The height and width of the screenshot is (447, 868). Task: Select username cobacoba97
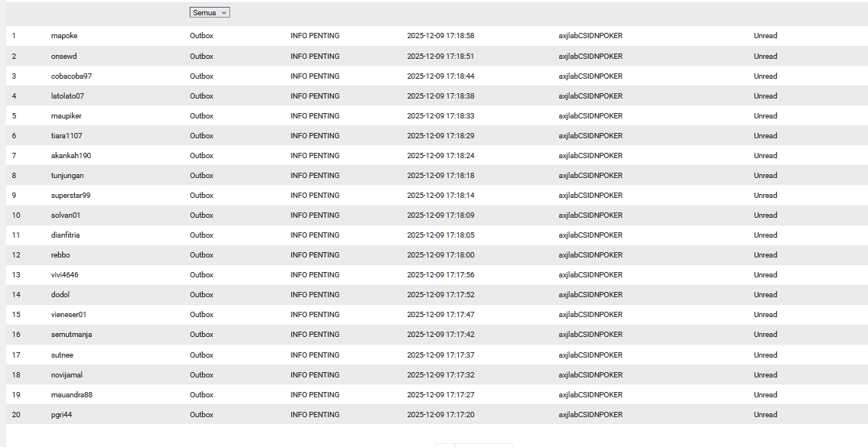pos(71,76)
